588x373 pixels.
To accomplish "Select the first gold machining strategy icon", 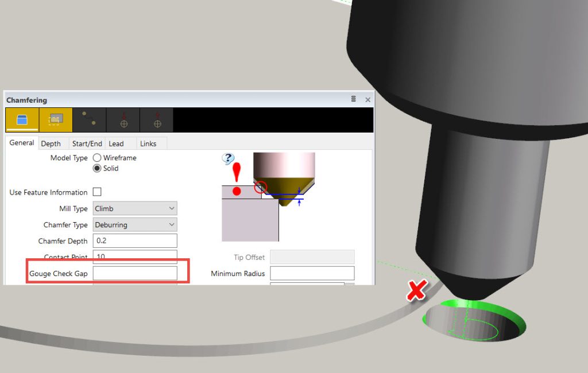I will pos(22,120).
